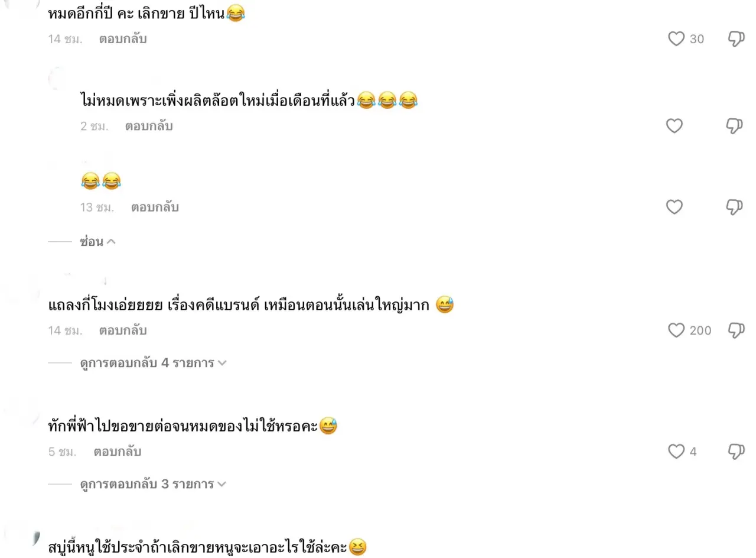Reply to the 13 ชม. emoji reply

pyautogui.click(x=155, y=207)
